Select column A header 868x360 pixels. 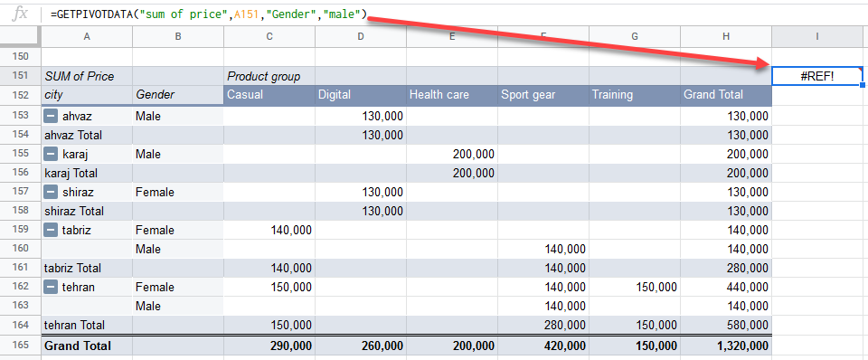coord(87,36)
